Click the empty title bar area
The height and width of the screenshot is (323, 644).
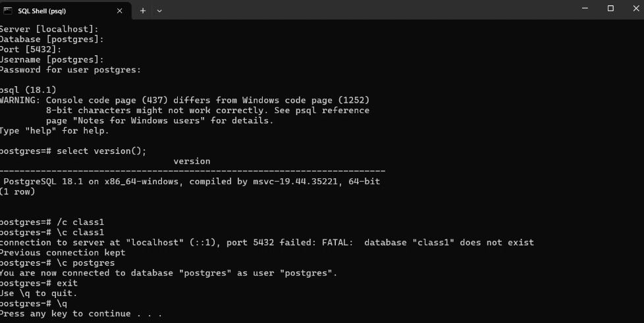click(x=369, y=10)
